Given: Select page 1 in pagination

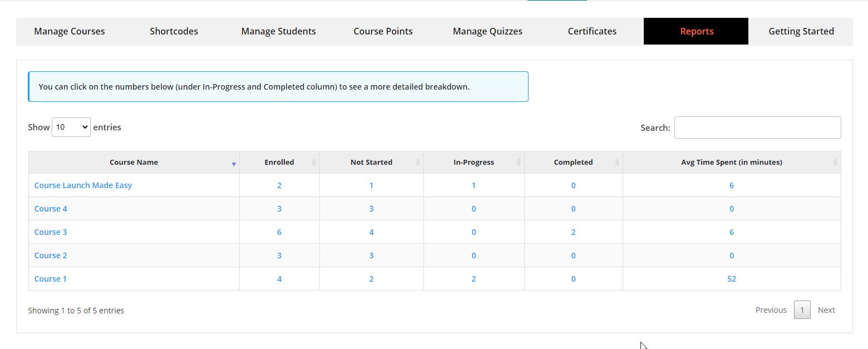Looking at the screenshot, I should tap(802, 310).
